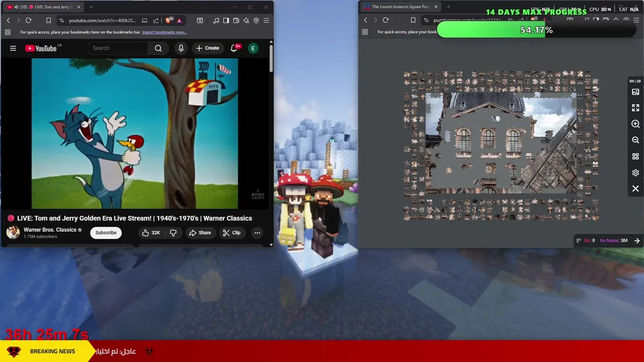
Task: Click the youtube.com address bar URL
Action: click(102, 21)
